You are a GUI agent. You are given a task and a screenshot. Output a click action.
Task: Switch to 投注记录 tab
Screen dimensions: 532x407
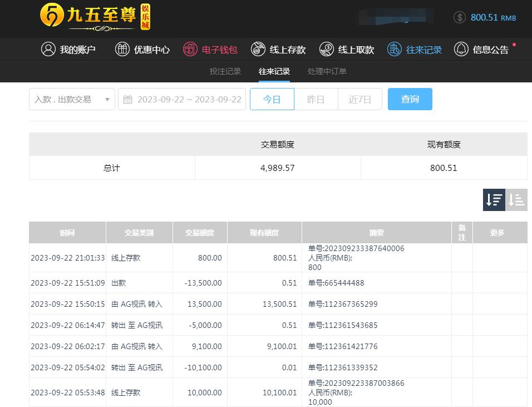click(225, 71)
